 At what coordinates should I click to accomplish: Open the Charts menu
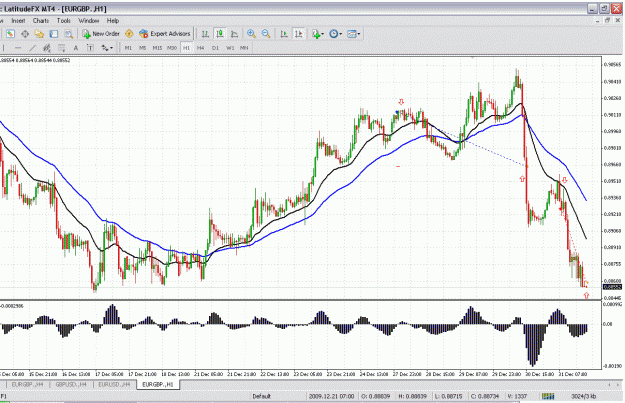point(41,21)
